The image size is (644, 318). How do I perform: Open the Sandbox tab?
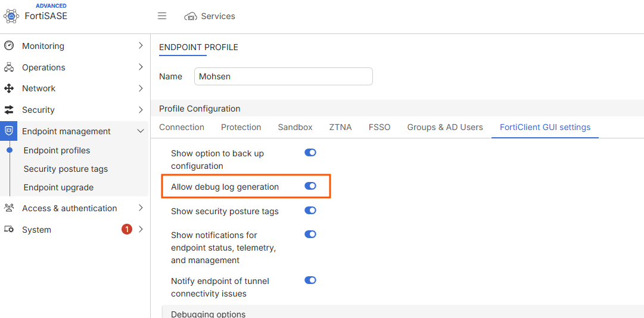click(295, 128)
